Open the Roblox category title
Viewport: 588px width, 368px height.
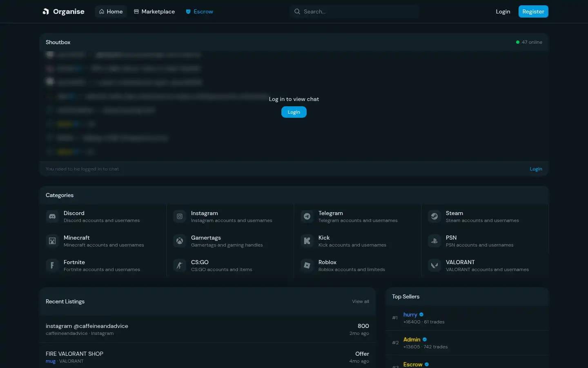(x=327, y=262)
